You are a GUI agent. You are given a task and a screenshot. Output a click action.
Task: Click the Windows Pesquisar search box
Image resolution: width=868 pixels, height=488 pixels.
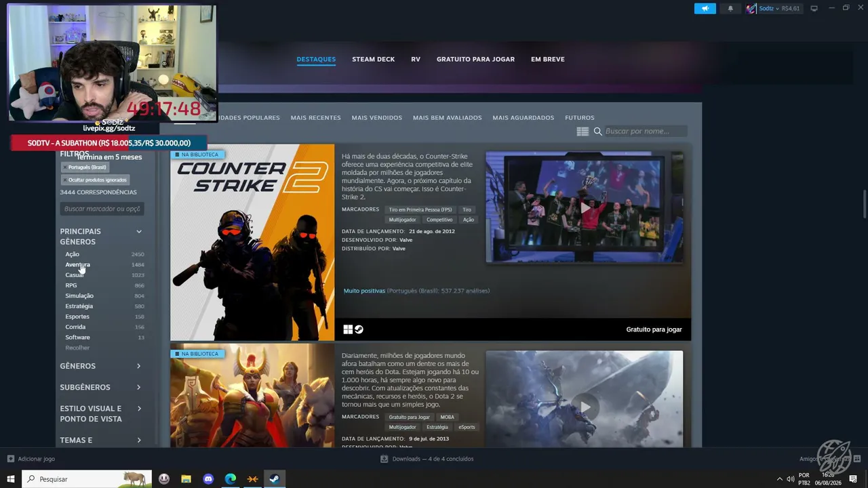(87, 479)
